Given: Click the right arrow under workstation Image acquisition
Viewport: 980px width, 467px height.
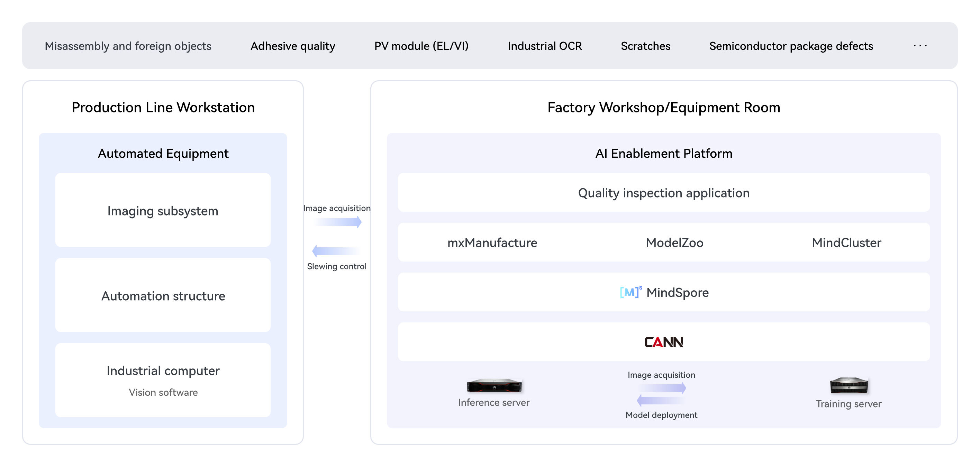Looking at the screenshot, I should (x=337, y=221).
